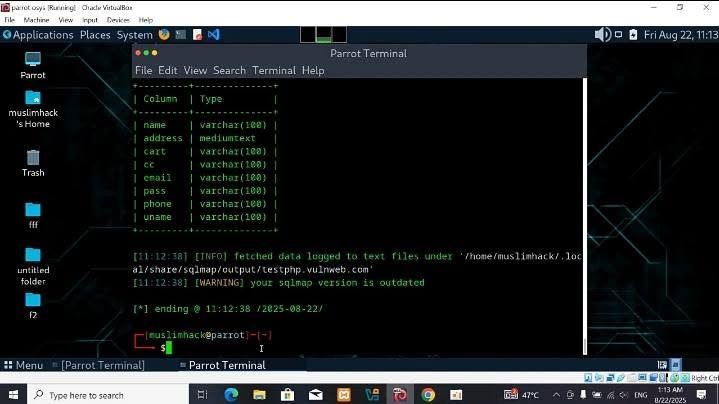Click the 47°C weather widget on taskbar

521,395
